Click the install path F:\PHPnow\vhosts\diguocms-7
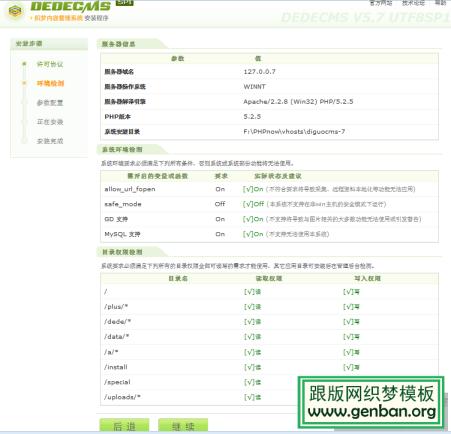The image size is (451, 434). pyautogui.click(x=294, y=132)
